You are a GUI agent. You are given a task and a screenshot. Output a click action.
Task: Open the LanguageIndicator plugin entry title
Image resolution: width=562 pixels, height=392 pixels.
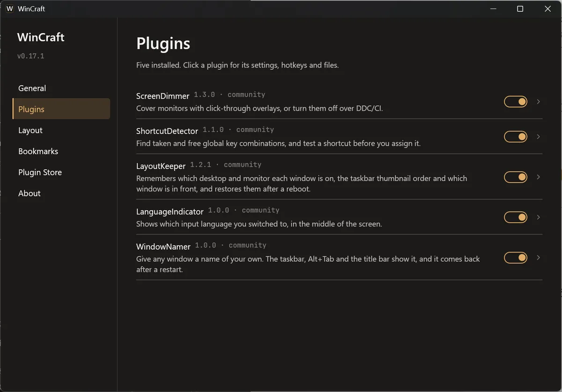coord(170,212)
